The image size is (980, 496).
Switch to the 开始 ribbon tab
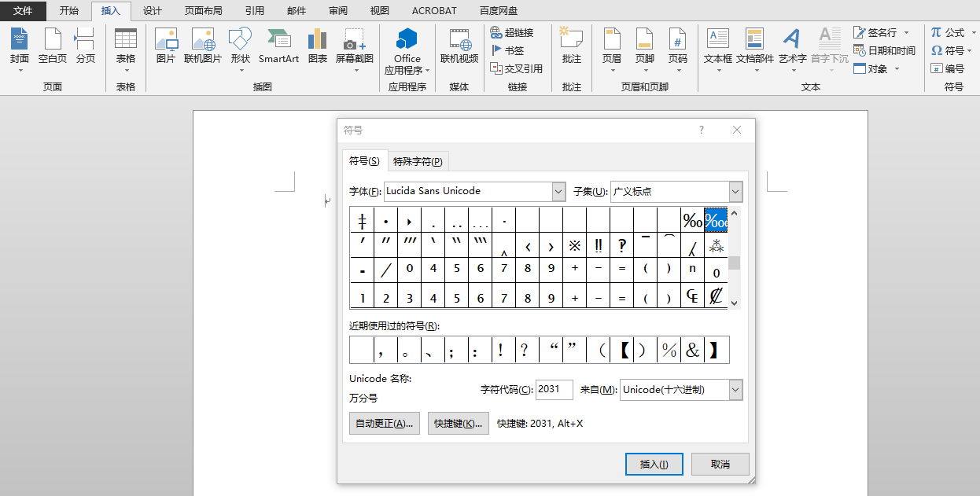69,11
